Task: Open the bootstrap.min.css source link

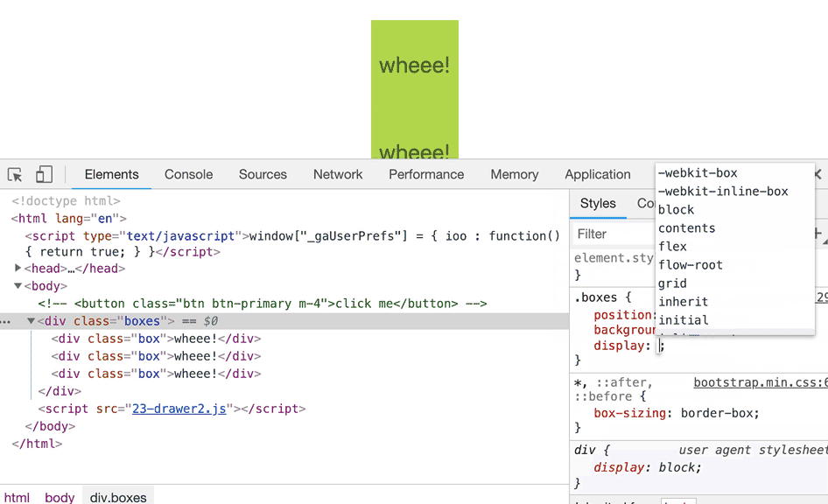Action: point(761,382)
